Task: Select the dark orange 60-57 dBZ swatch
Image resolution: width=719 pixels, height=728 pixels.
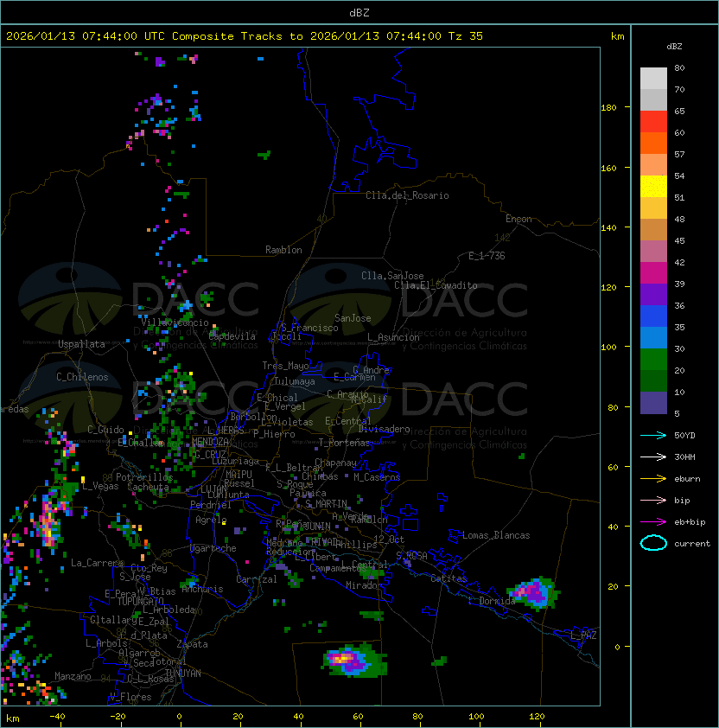Action: click(653, 143)
